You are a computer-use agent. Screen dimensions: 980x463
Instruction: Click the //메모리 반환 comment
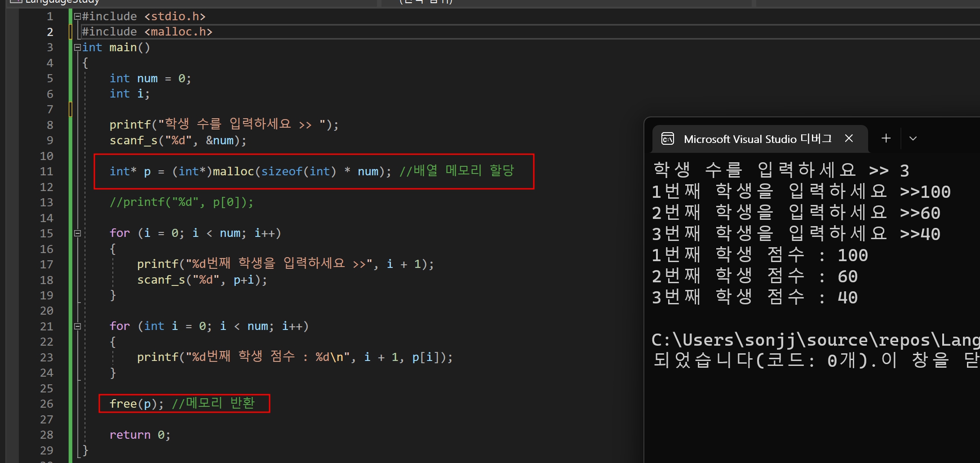tap(213, 403)
